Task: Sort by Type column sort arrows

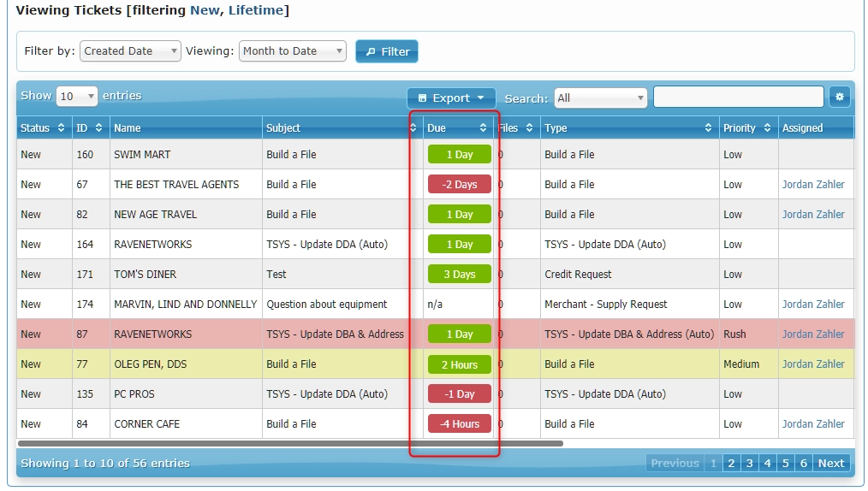Action: tap(708, 128)
